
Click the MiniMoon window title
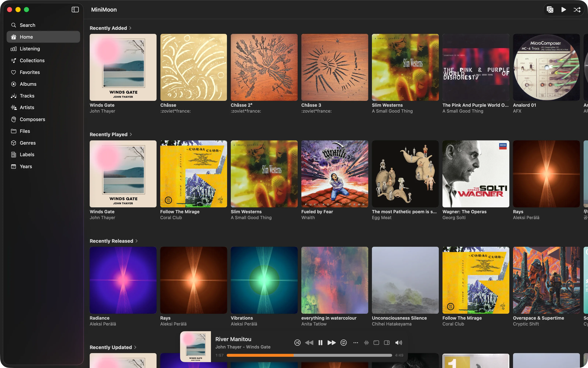[104, 10]
